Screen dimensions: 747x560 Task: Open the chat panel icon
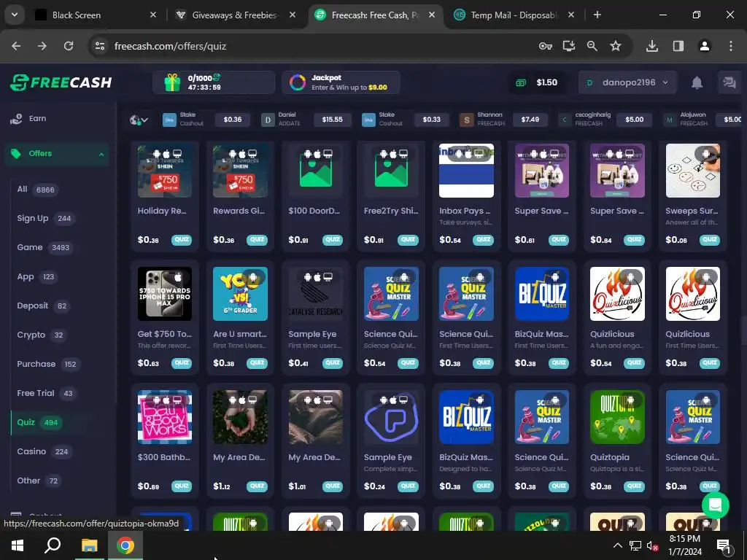[x=729, y=82]
